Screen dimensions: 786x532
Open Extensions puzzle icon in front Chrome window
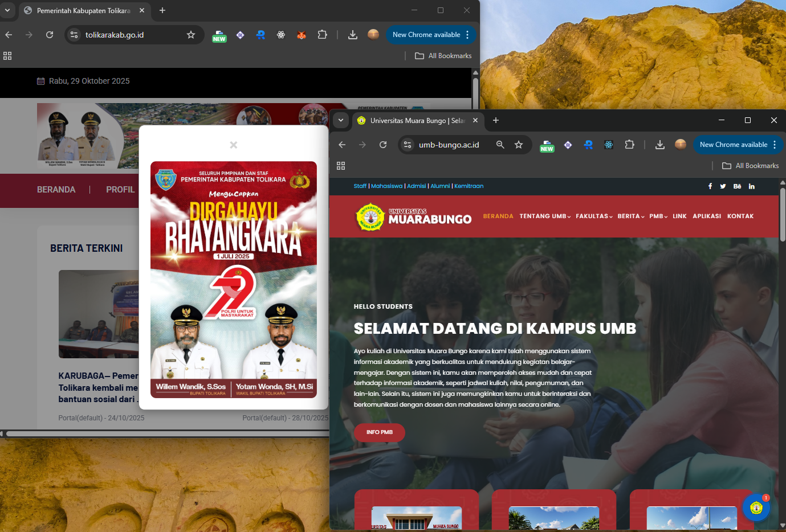(629, 145)
